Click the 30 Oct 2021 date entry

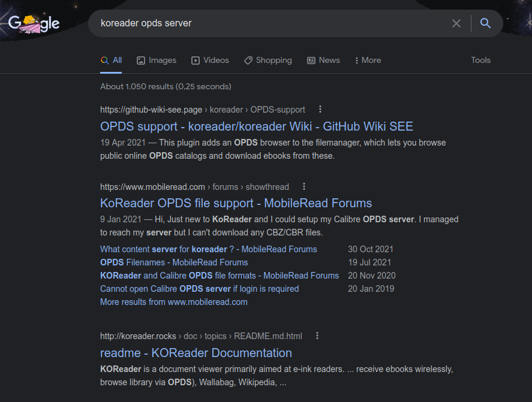coord(371,249)
